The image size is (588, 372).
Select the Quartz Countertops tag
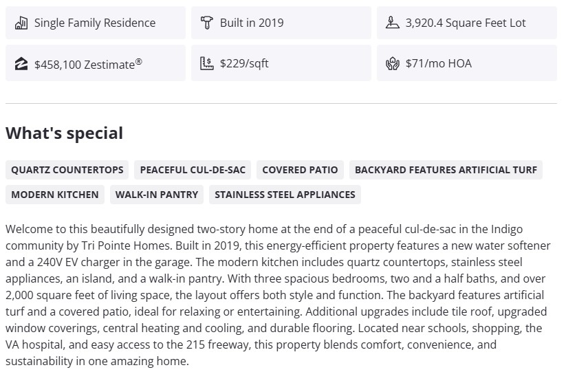click(67, 170)
